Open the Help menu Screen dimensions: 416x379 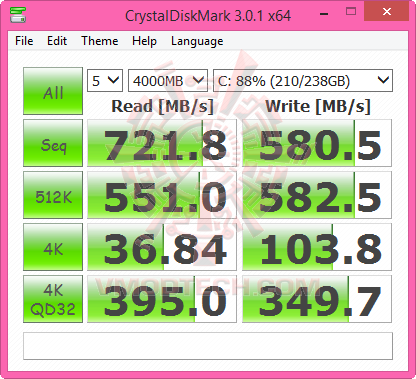point(144,41)
